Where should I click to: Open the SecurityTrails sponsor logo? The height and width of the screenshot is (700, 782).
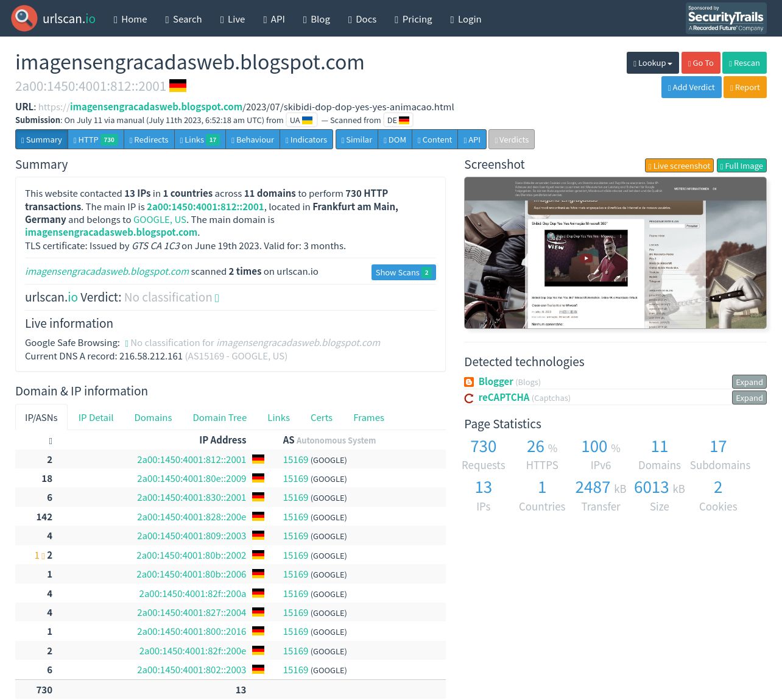(x=726, y=18)
